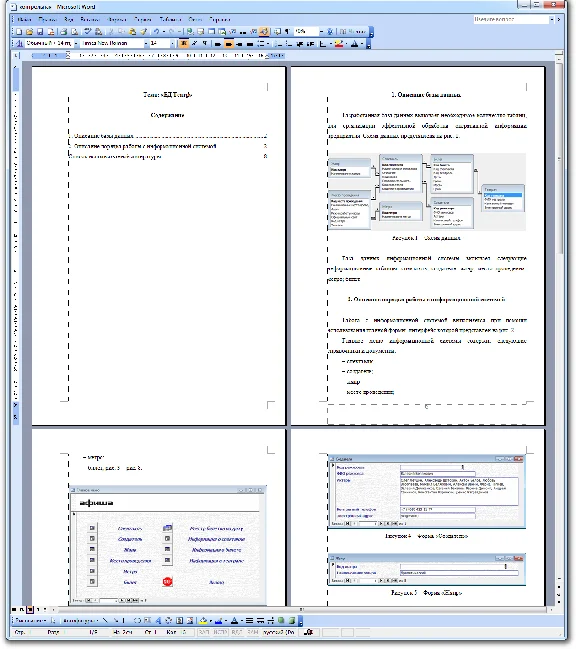Open a file with the Open folder icon
Screen dimensions: 576x649
coord(29,31)
